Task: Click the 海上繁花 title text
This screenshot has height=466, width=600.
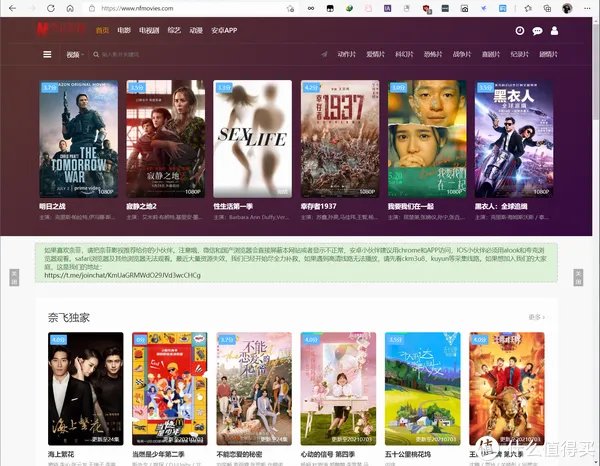Action: [x=61, y=454]
